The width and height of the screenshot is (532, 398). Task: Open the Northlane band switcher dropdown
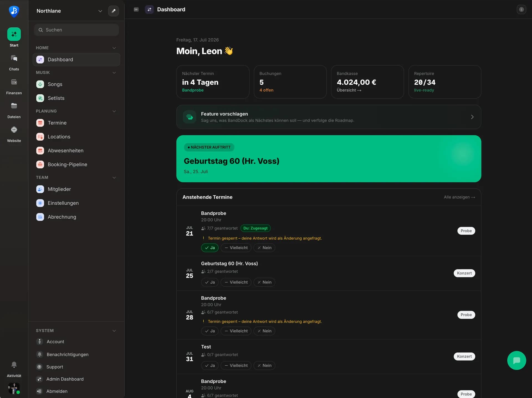(69, 11)
